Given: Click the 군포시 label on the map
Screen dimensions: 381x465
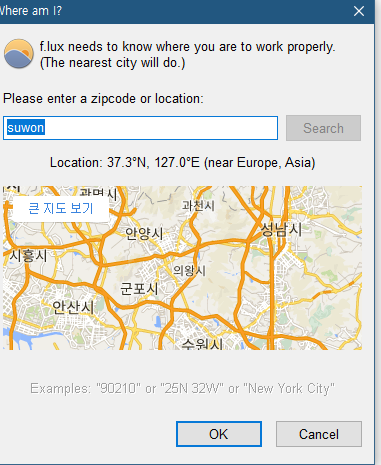Looking at the screenshot, I should (139, 289).
